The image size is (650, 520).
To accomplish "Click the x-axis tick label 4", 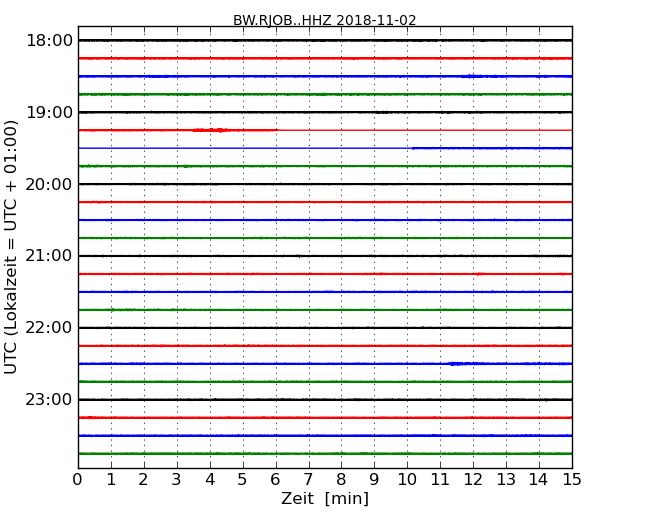I will pos(210,479).
